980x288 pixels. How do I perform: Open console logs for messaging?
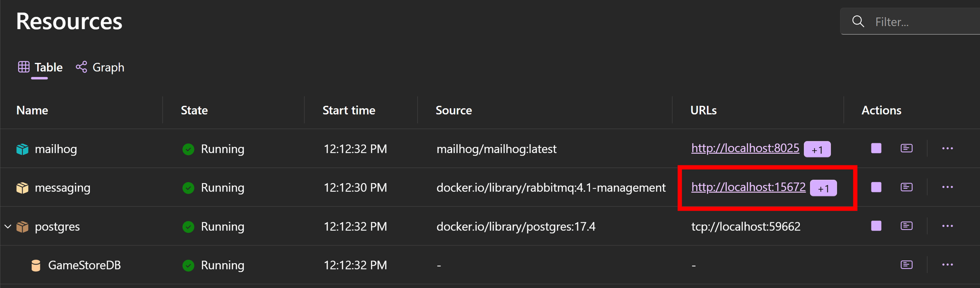[906, 187]
